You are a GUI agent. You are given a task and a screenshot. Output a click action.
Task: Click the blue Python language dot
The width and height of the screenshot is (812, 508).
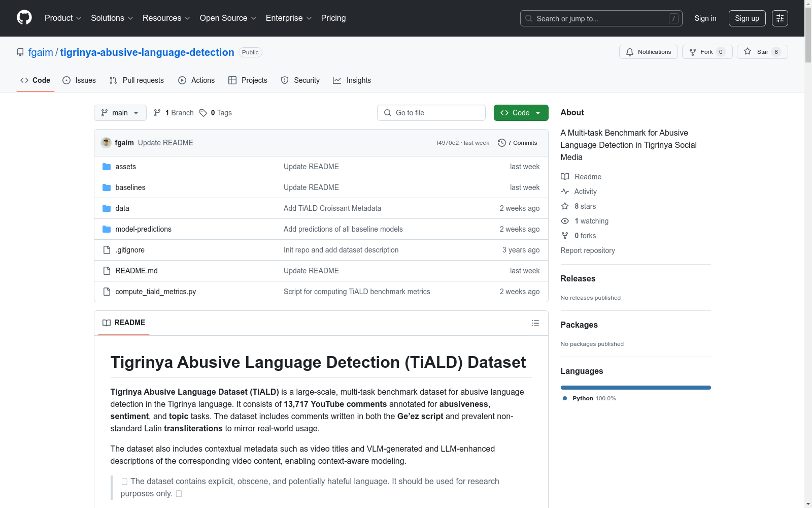click(x=565, y=398)
